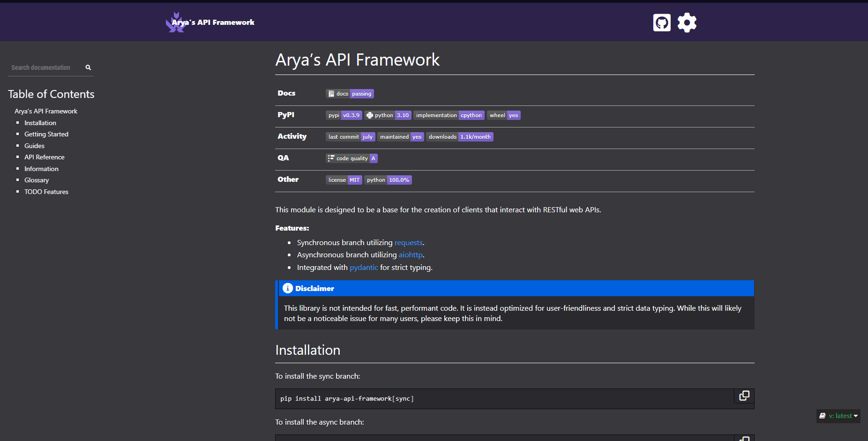The width and height of the screenshot is (868, 441).
Task: Click the main Arya's API Framework page title
Action: coord(358,60)
